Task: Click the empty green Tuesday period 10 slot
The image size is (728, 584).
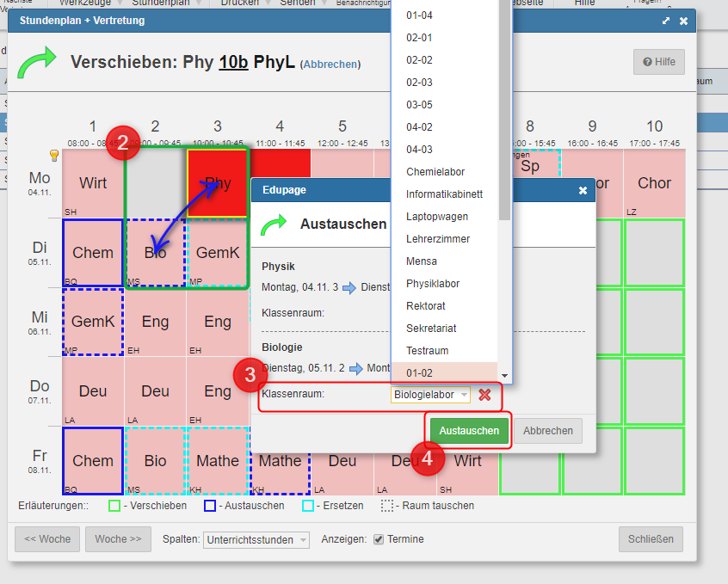Action: click(654, 253)
